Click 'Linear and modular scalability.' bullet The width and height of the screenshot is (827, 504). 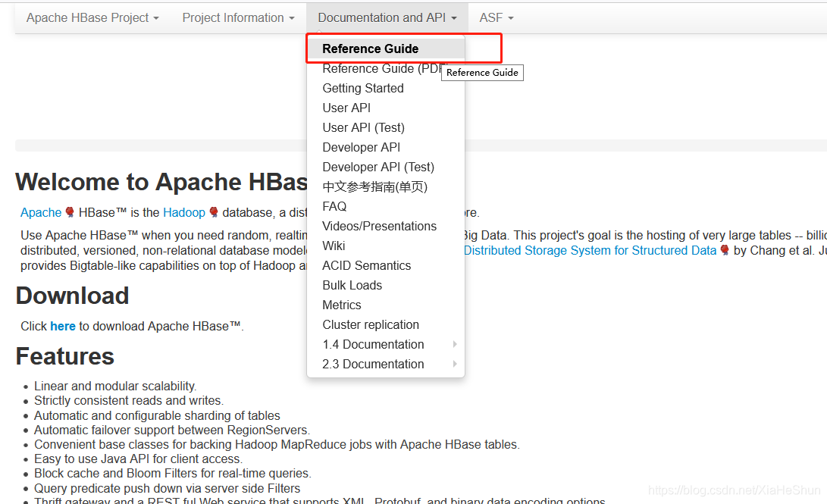tap(115, 386)
